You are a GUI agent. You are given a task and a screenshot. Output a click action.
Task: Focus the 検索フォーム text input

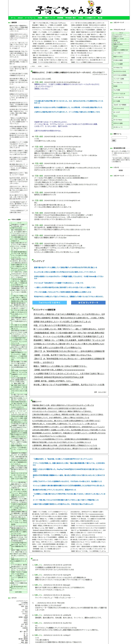(x=119, y=137)
